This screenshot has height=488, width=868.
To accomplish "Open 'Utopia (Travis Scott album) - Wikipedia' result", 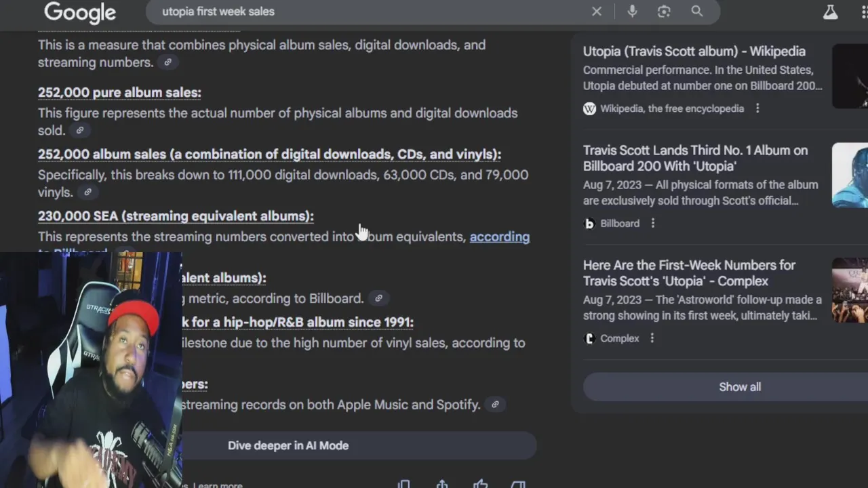I will pos(694,52).
